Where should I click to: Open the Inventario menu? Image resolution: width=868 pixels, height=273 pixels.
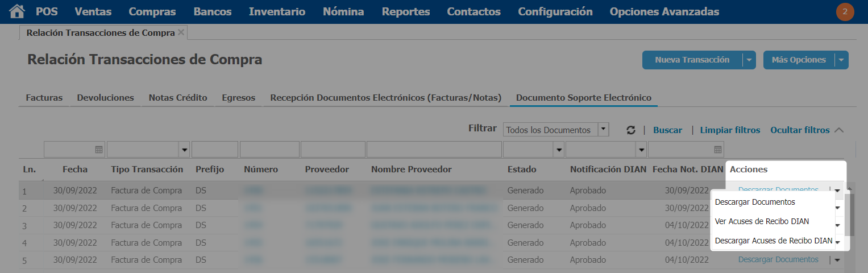(x=277, y=12)
